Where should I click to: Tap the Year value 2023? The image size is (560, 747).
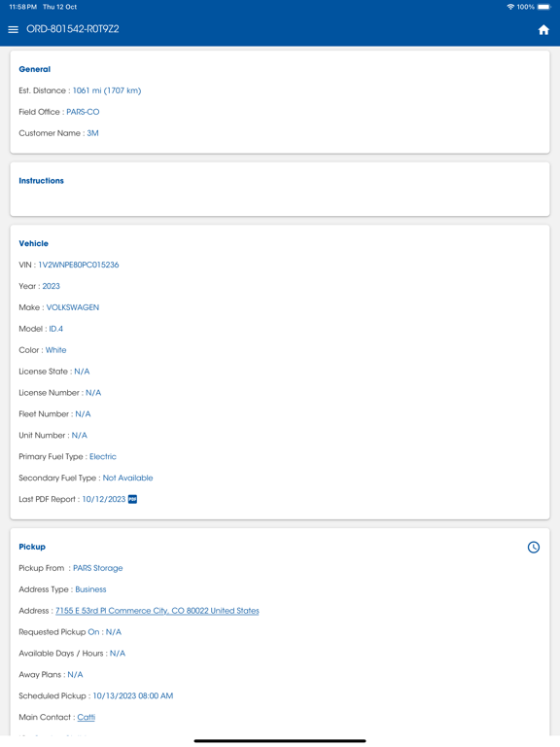[51, 286]
